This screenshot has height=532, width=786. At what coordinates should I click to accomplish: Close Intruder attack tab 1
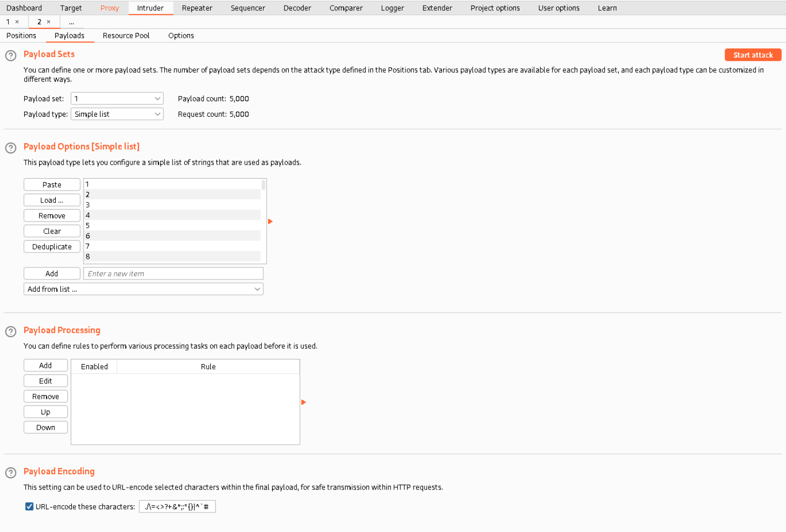17,22
